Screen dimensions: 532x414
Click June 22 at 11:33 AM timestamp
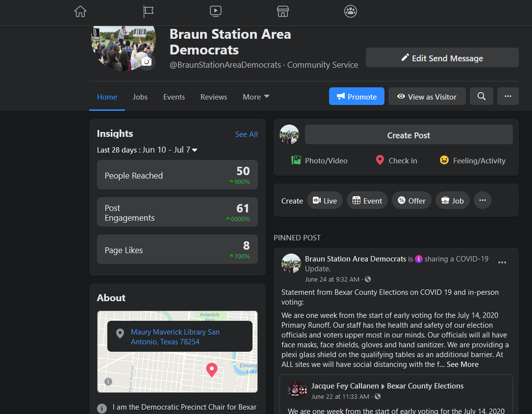[340, 396]
